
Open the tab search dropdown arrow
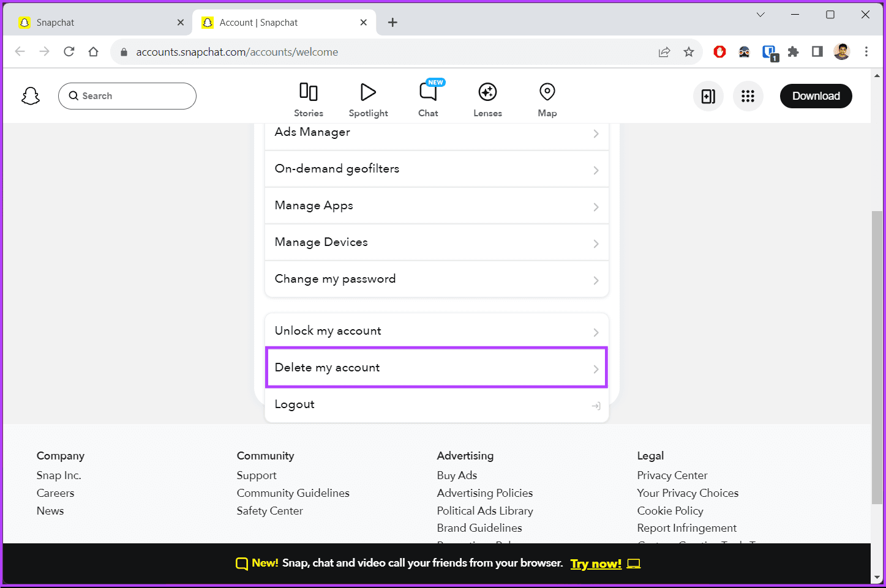click(760, 15)
